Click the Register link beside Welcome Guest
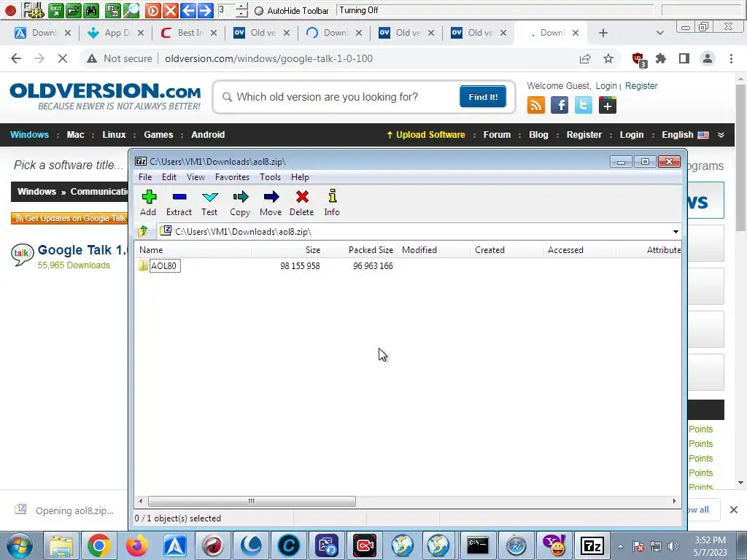Image resolution: width=747 pixels, height=560 pixels. point(641,86)
